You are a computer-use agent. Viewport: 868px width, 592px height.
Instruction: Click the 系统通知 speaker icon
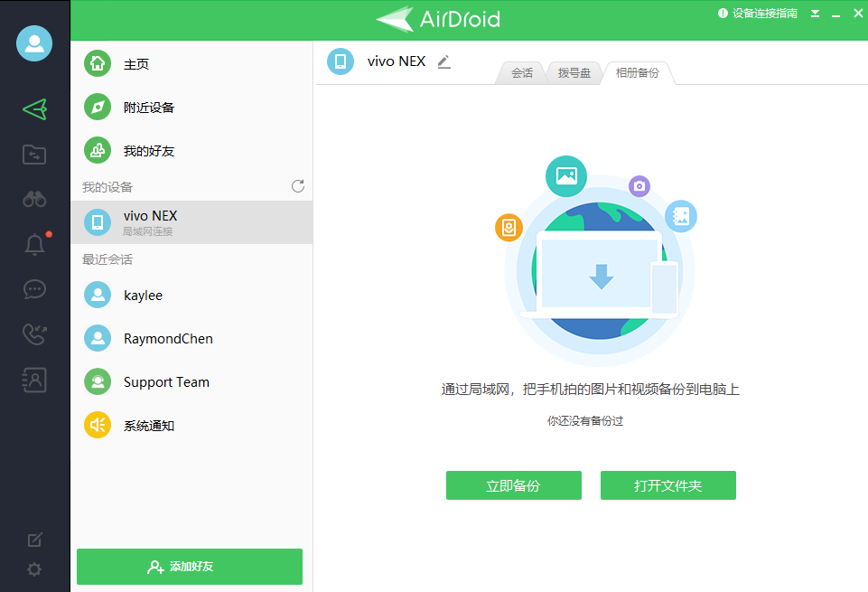[98, 426]
